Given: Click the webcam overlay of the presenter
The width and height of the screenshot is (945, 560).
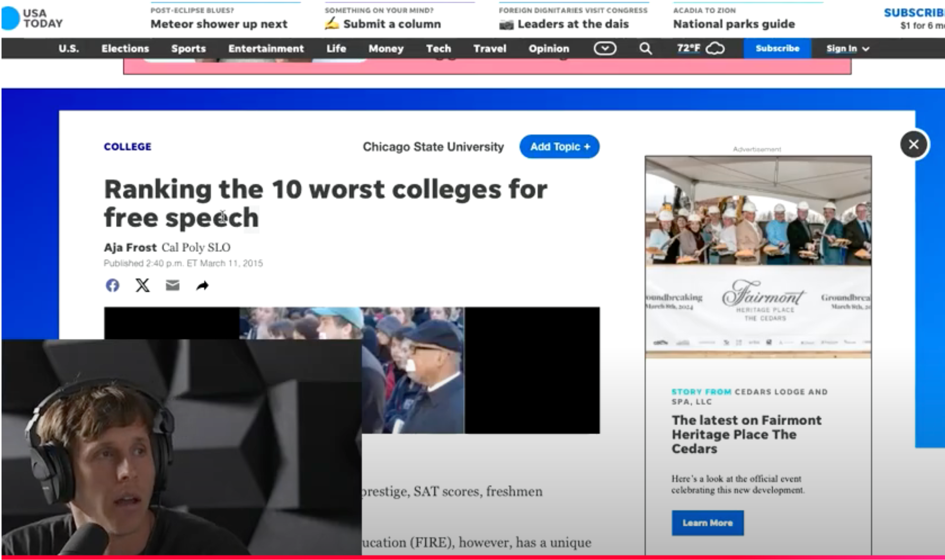Looking at the screenshot, I should [181, 447].
